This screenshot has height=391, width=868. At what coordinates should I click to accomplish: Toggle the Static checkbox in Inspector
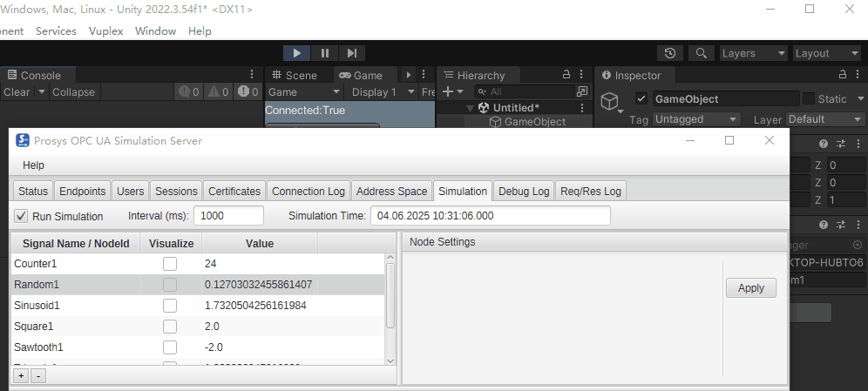pos(809,99)
